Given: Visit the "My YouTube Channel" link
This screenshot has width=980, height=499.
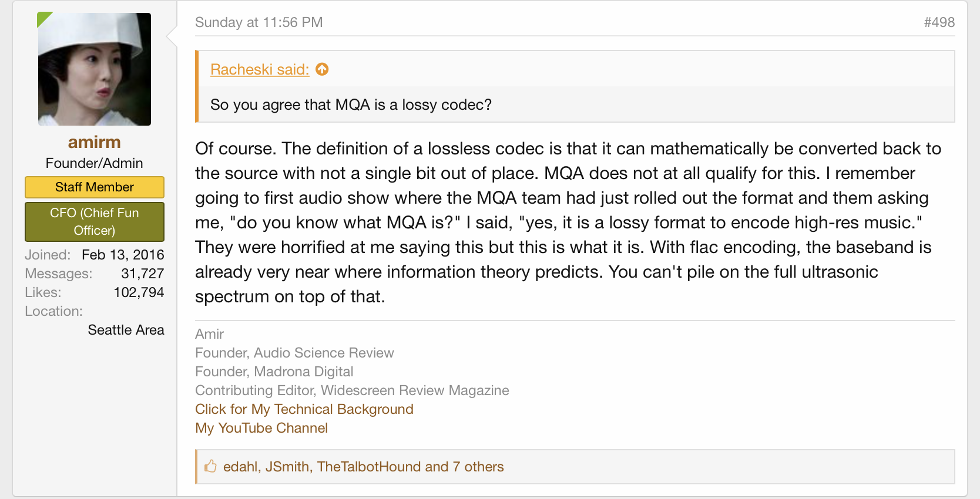Looking at the screenshot, I should pyautogui.click(x=261, y=428).
